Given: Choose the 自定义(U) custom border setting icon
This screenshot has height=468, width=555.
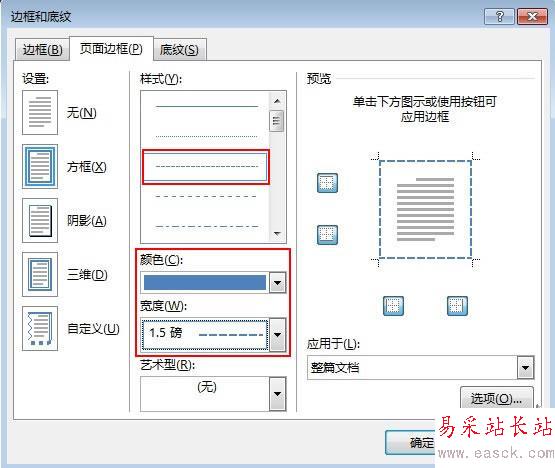Looking at the screenshot, I should point(40,329).
